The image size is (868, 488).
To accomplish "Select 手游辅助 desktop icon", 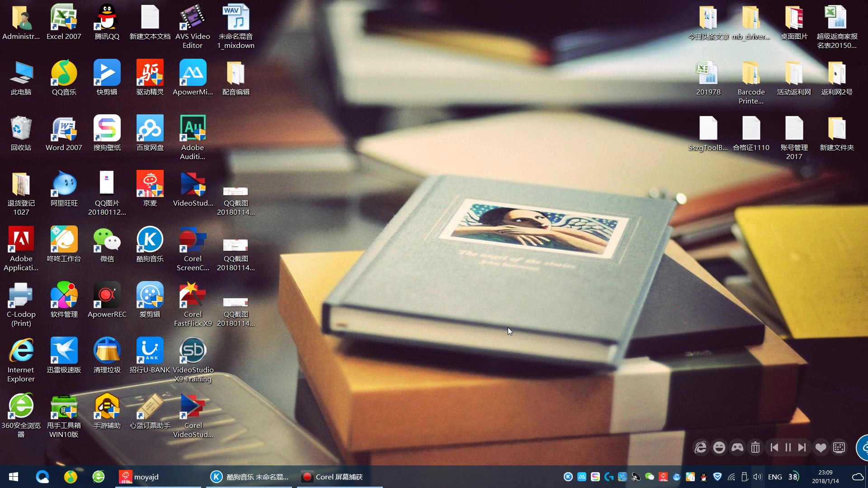I will pos(107,412).
